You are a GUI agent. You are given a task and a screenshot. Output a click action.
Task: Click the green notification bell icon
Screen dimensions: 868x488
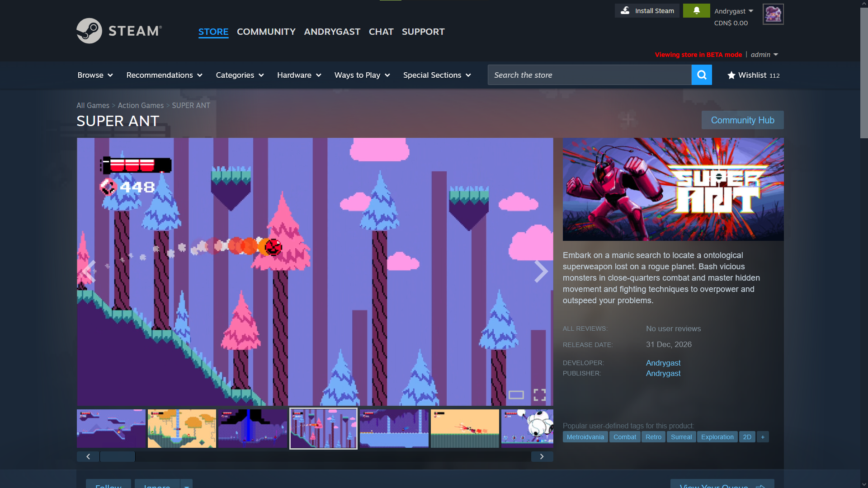coord(696,10)
